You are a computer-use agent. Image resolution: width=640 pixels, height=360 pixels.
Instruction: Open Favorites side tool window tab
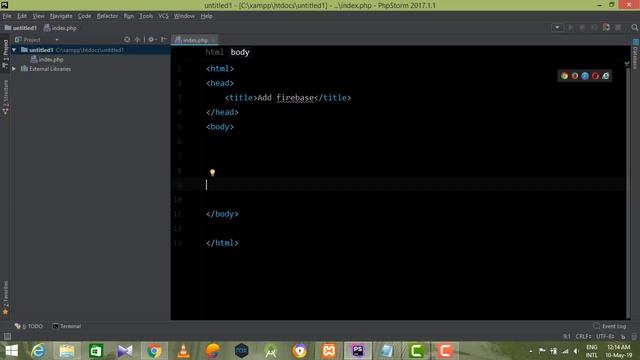[5, 298]
